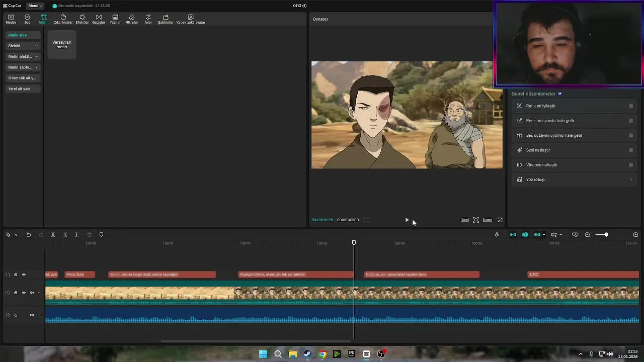Lock the text track
The width and height of the screenshot is (644, 362).
coord(16,275)
